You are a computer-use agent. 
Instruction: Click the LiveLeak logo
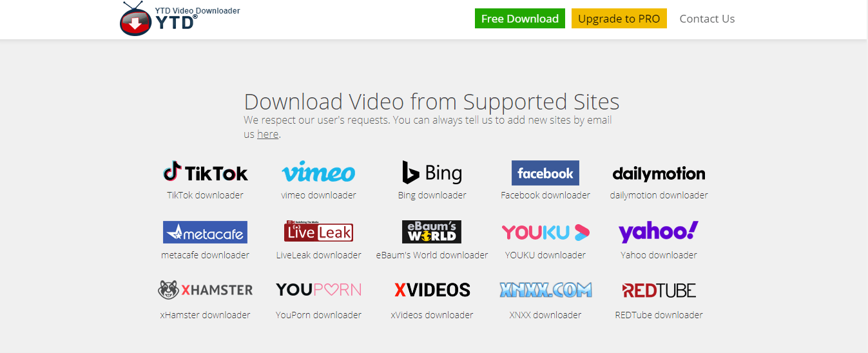tap(318, 231)
